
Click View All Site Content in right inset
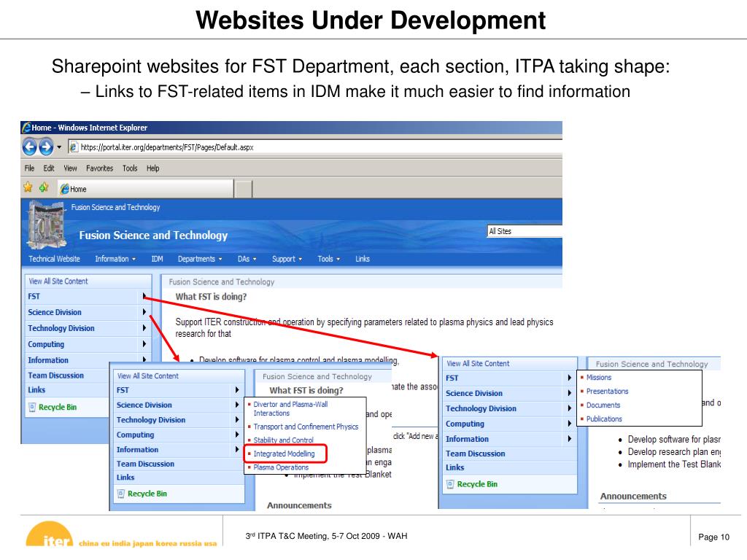(x=478, y=363)
